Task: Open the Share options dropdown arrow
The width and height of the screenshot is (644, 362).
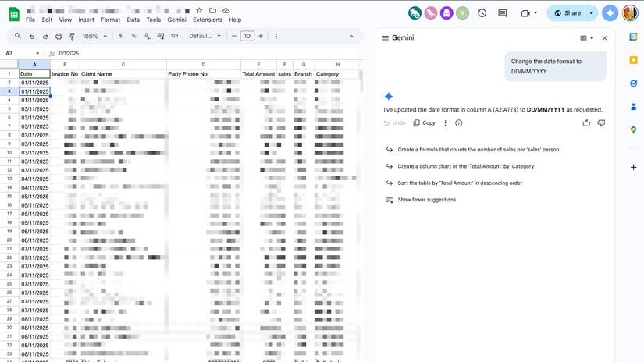Action: (591, 13)
